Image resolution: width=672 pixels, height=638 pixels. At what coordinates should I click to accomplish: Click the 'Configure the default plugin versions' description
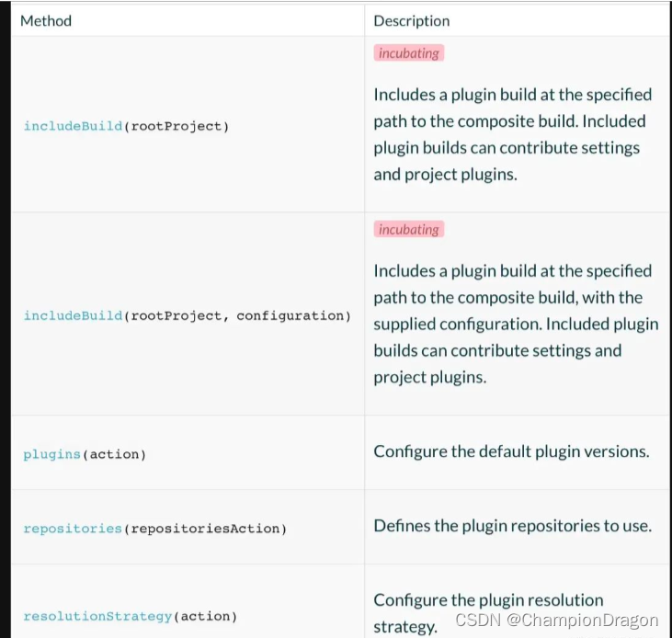[511, 451]
